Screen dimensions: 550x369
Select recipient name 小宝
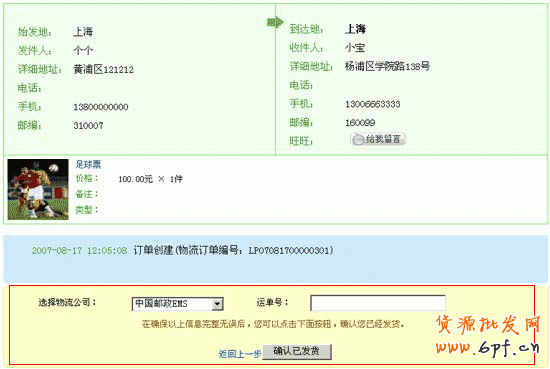point(355,47)
